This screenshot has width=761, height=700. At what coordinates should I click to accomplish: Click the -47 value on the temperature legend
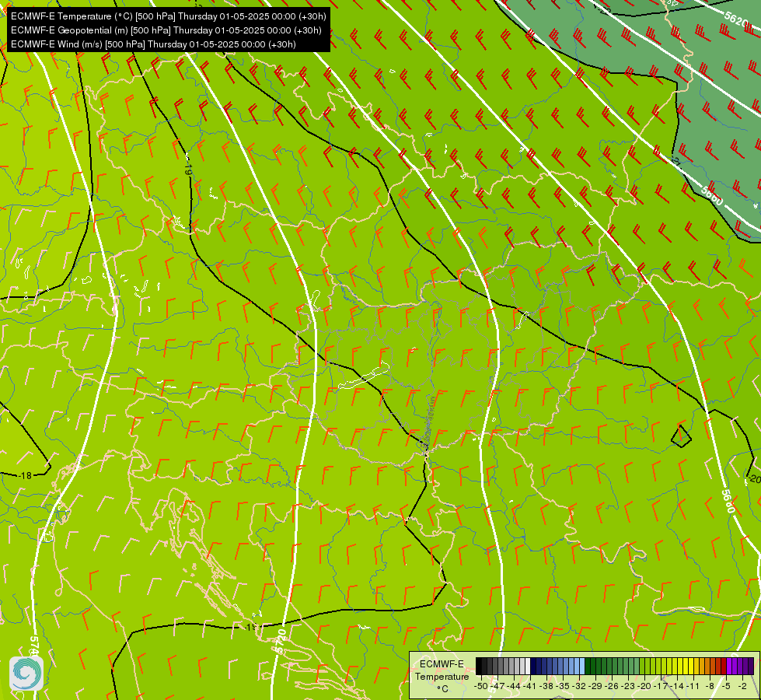(497, 686)
